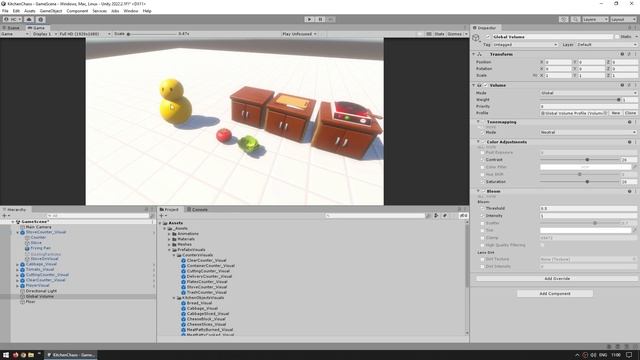Open the cloud services icon in the toolbar
640x360 pixels.
(x=29, y=19)
